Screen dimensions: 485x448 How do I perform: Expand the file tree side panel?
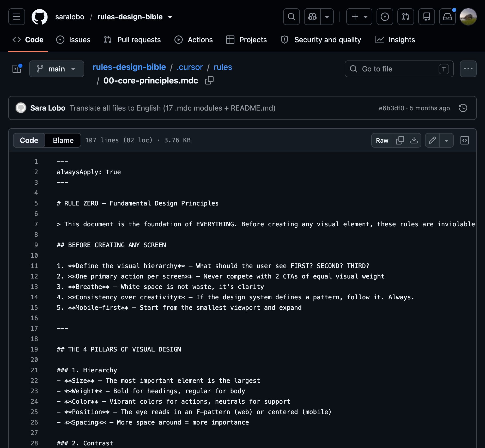point(17,69)
